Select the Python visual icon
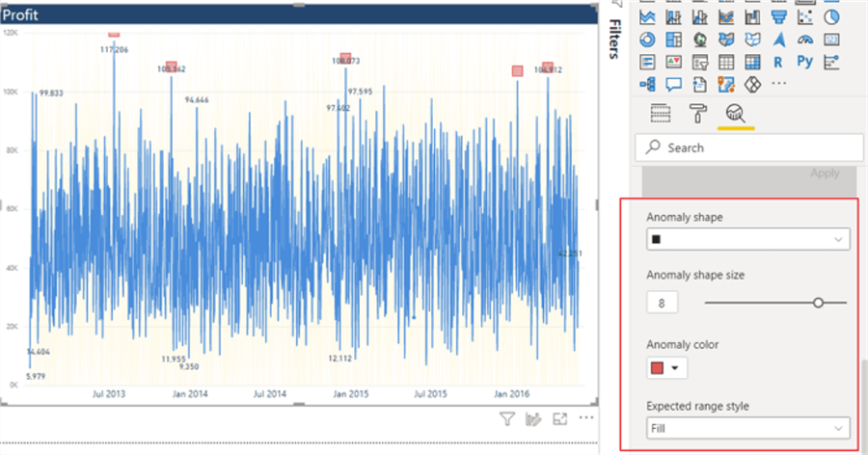 [x=805, y=62]
